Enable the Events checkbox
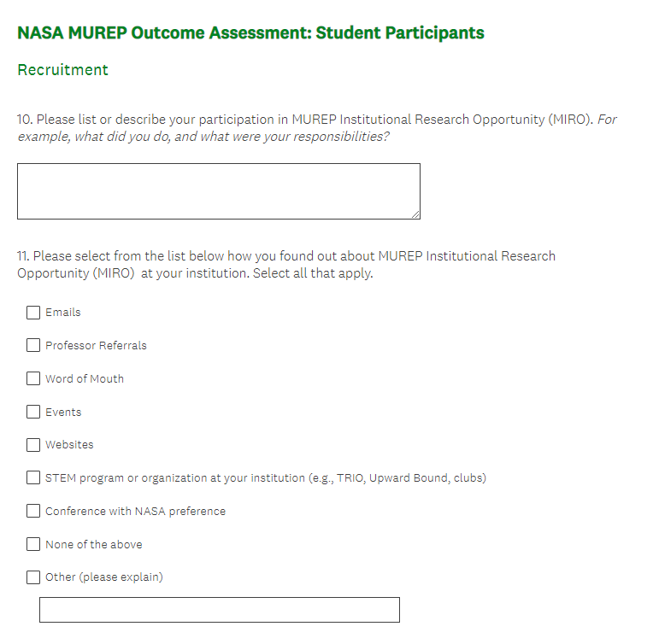659x644 pixels. [x=33, y=412]
